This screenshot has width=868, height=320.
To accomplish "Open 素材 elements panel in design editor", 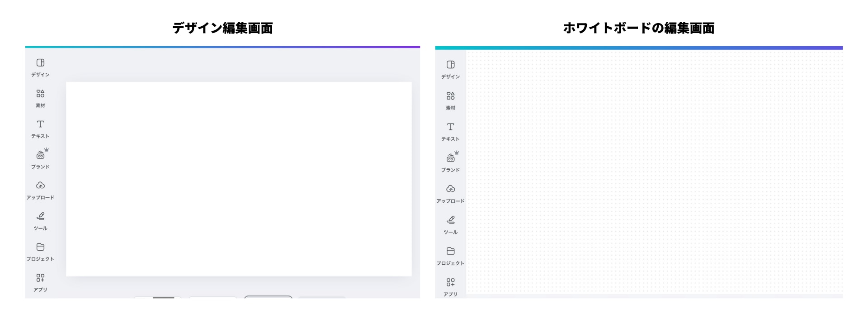I will 40,98.
